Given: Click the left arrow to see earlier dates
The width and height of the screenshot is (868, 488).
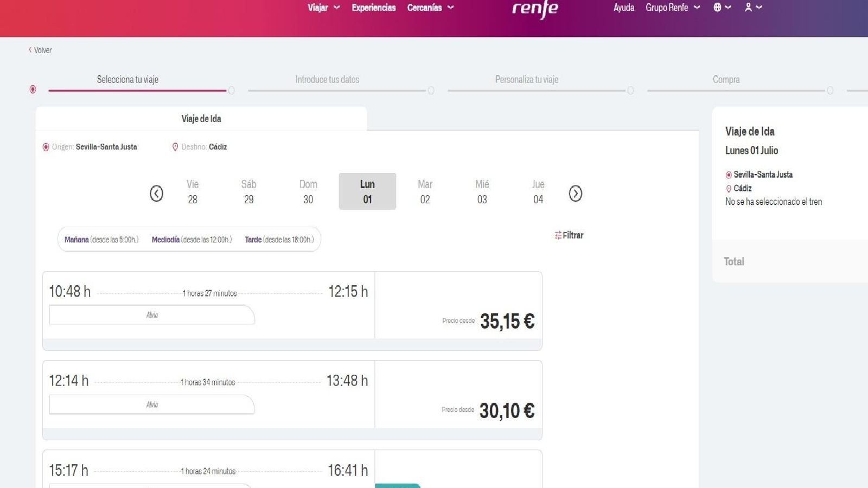Looking at the screenshot, I should tap(157, 193).
